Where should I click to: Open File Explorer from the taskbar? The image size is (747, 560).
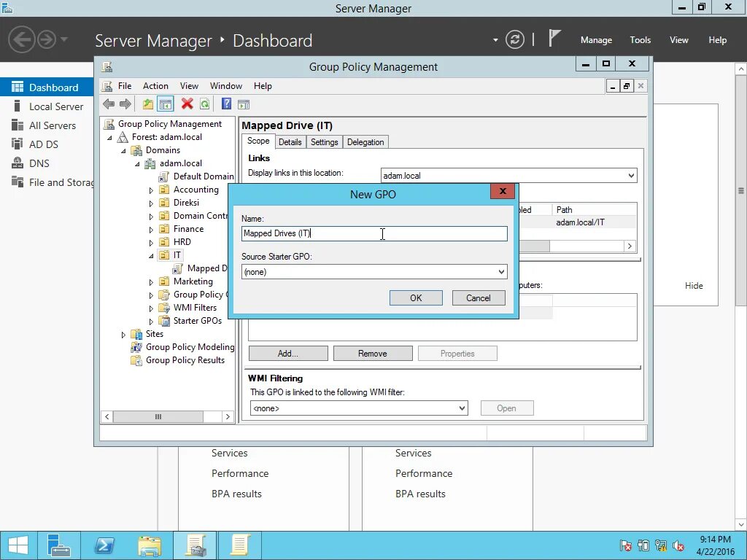[x=150, y=545]
